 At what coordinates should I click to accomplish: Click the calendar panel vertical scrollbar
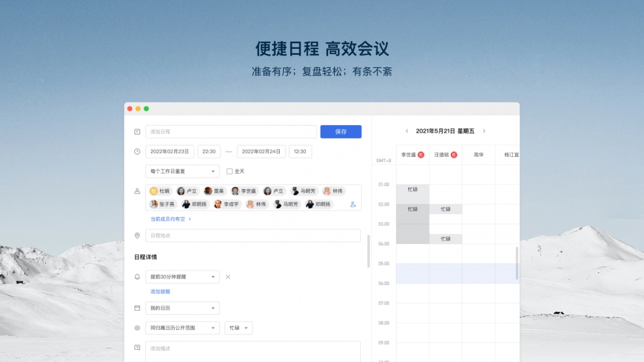pyautogui.click(x=517, y=262)
